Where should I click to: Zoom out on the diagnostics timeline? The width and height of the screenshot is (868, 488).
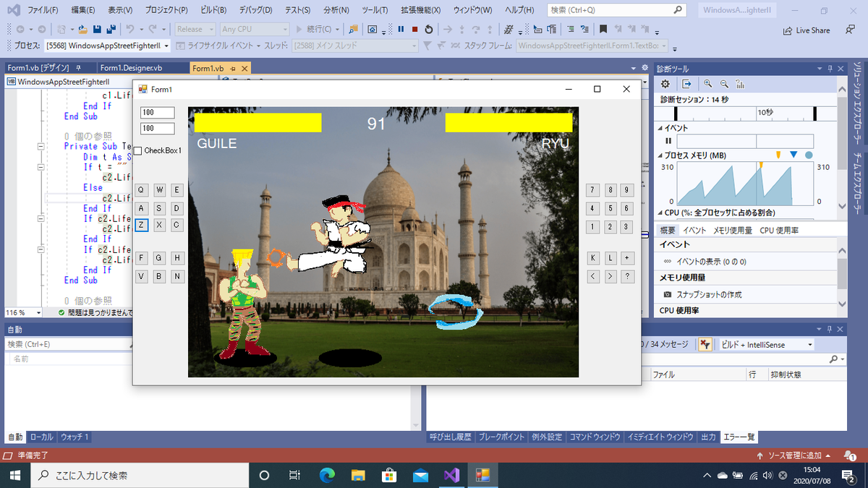724,84
